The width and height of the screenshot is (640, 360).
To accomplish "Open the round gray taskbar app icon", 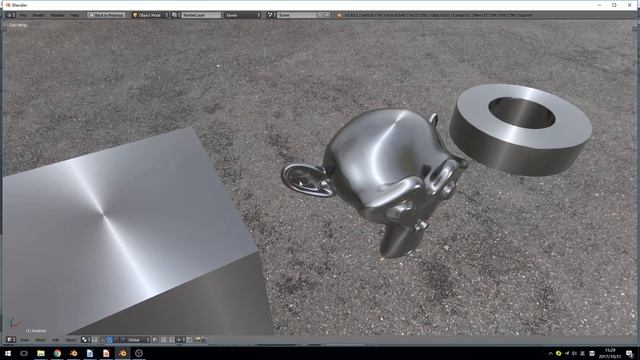I will pos(139,353).
